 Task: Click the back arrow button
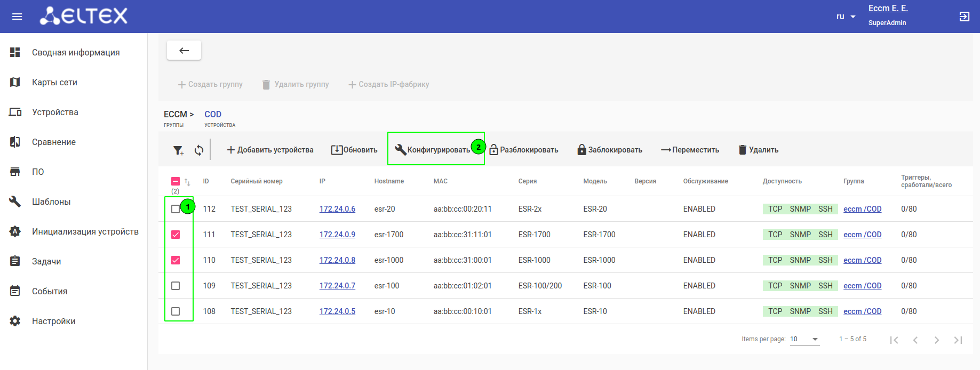(184, 51)
